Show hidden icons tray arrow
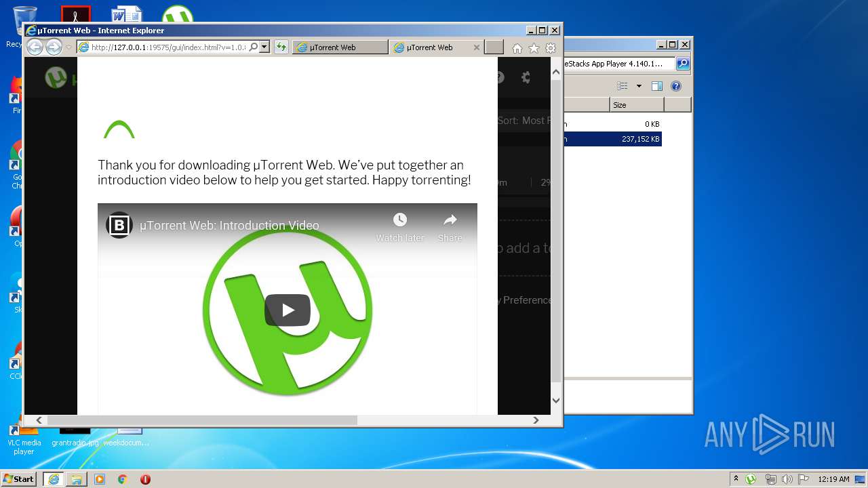 point(736,479)
